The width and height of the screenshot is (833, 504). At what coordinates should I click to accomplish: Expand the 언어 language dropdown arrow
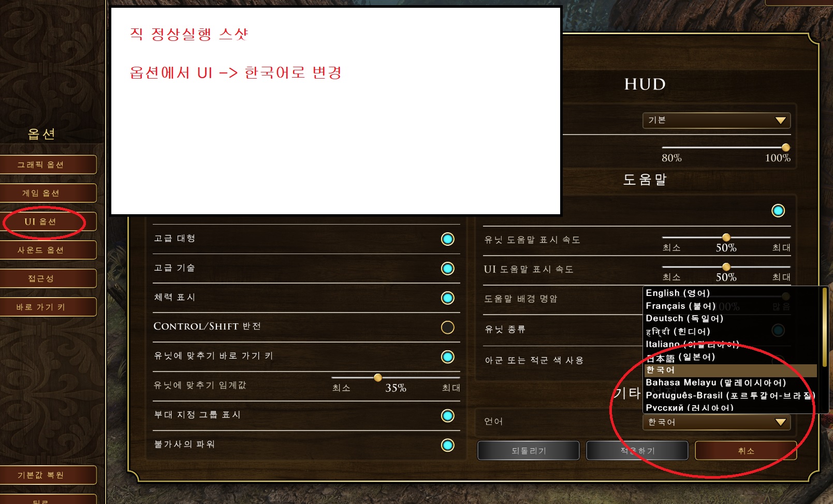(x=781, y=422)
